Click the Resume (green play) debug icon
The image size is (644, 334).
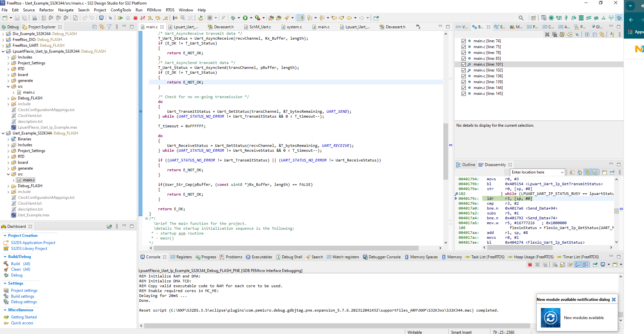(x=120, y=18)
